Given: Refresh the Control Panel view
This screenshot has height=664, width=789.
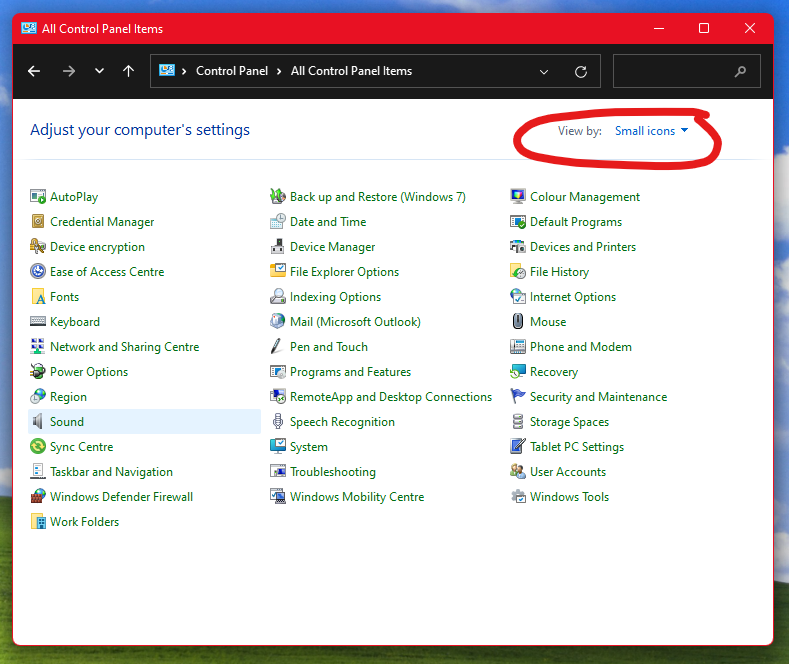Looking at the screenshot, I should (x=581, y=71).
